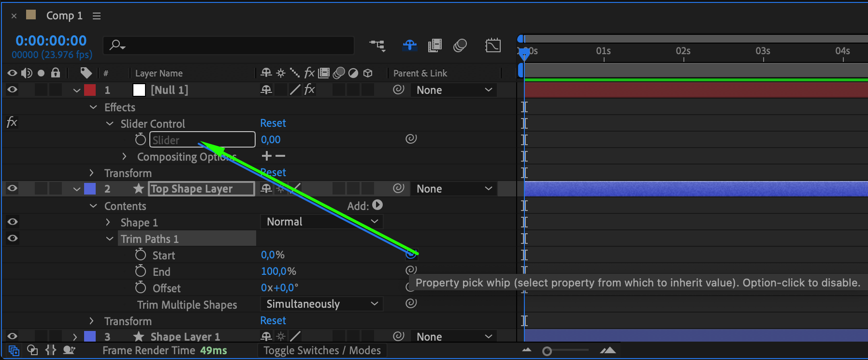Image resolution: width=868 pixels, height=360 pixels.
Task: Hide the Null 1 layer
Action: tap(12, 90)
